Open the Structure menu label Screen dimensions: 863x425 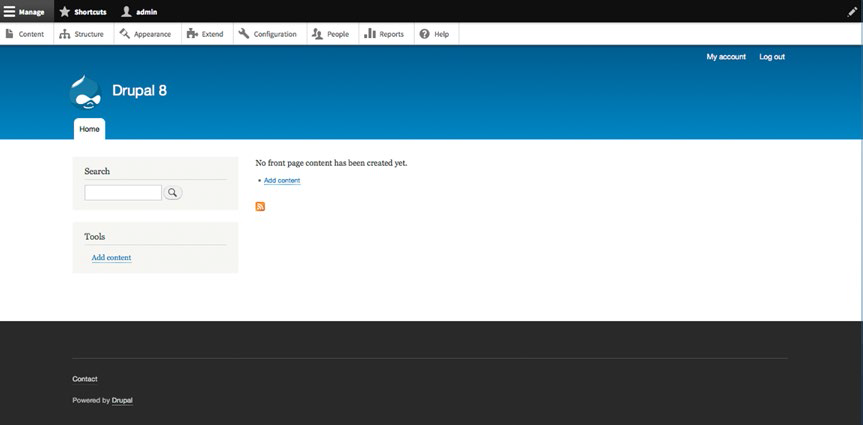89,34
